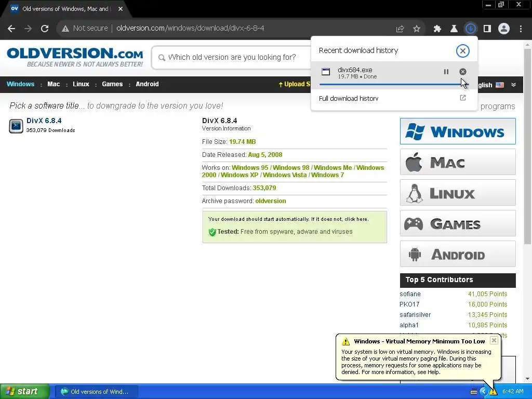This screenshot has width=532, height=399.
Task: Expand hidden tray icons arrow
Action: [x=484, y=392]
